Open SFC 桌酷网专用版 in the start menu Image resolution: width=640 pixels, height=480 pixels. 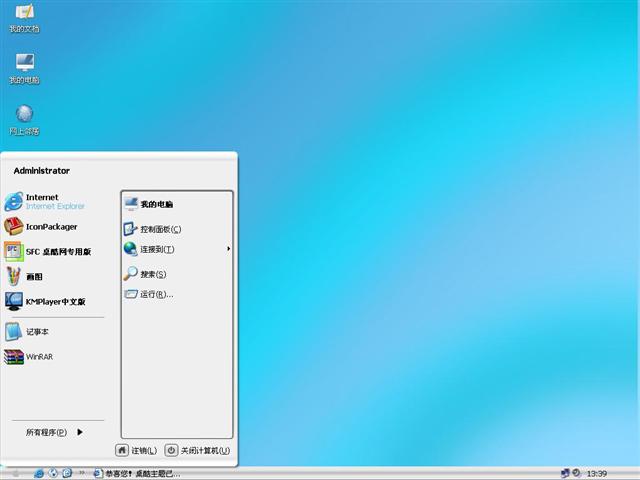48,251
